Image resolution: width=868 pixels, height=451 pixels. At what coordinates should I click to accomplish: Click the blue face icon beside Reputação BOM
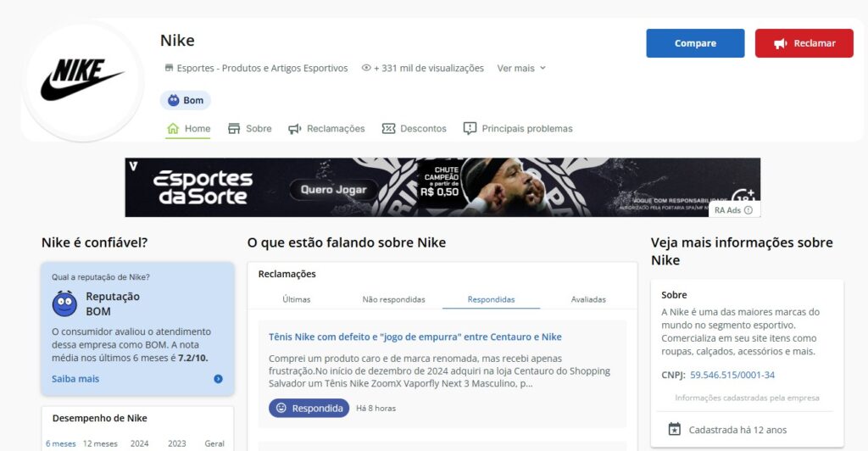click(x=64, y=303)
